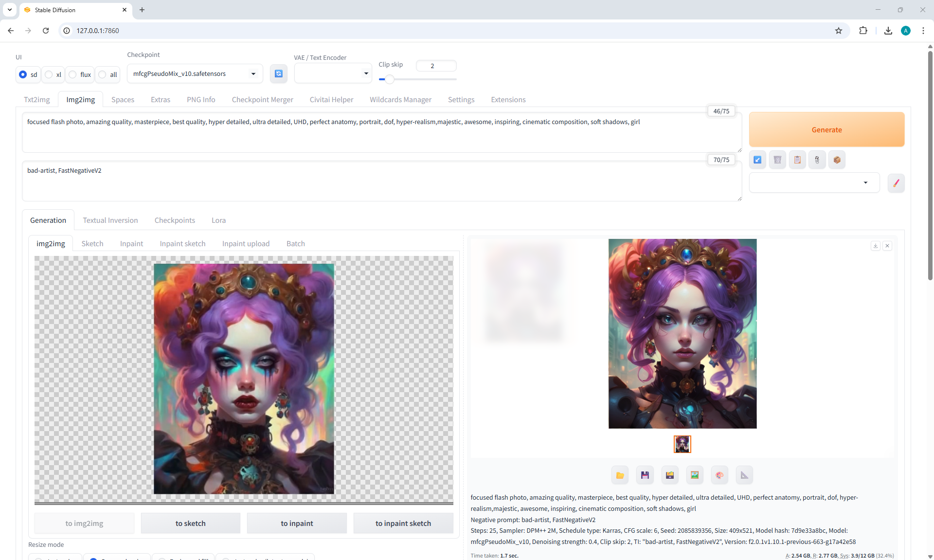Refresh the checkpoint list with blue icon
934x560 pixels.
point(278,74)
